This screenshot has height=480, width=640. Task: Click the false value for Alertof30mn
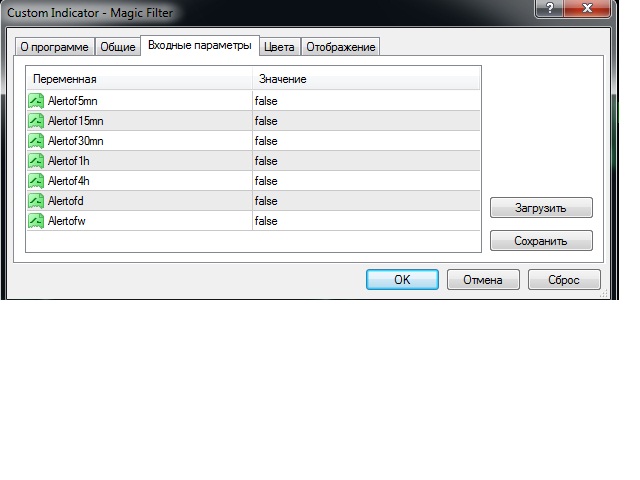pyautogui.click(x=266, y=141)
